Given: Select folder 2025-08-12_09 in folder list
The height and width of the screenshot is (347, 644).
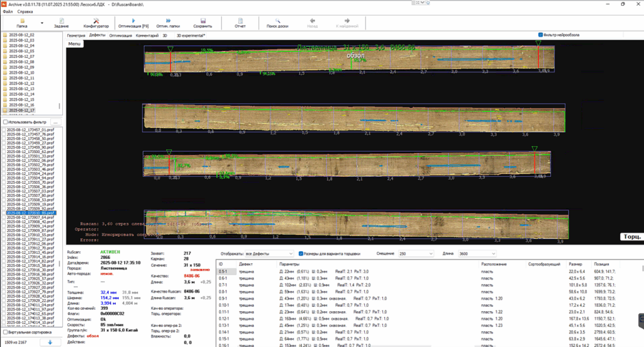Looking at the screenshot, I should point(21,67).
